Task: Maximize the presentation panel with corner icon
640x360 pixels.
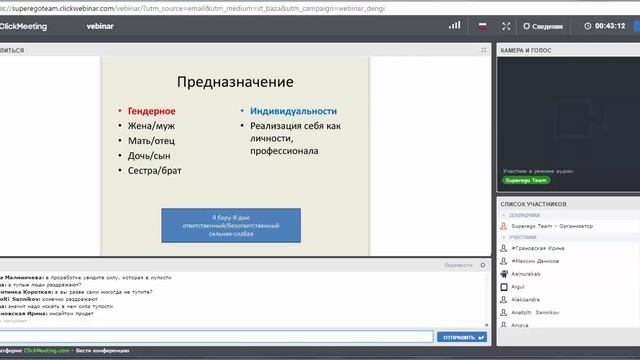Action: tap(484, 50)
